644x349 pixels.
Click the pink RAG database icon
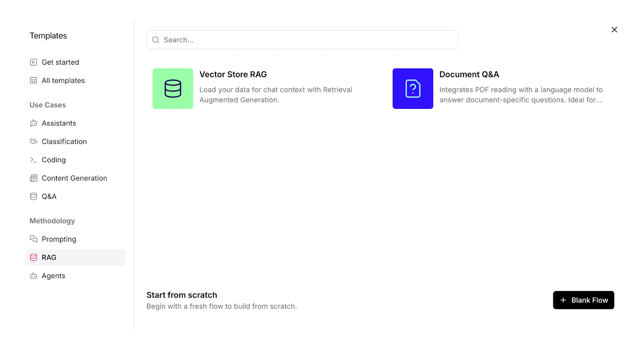[34, 257]
